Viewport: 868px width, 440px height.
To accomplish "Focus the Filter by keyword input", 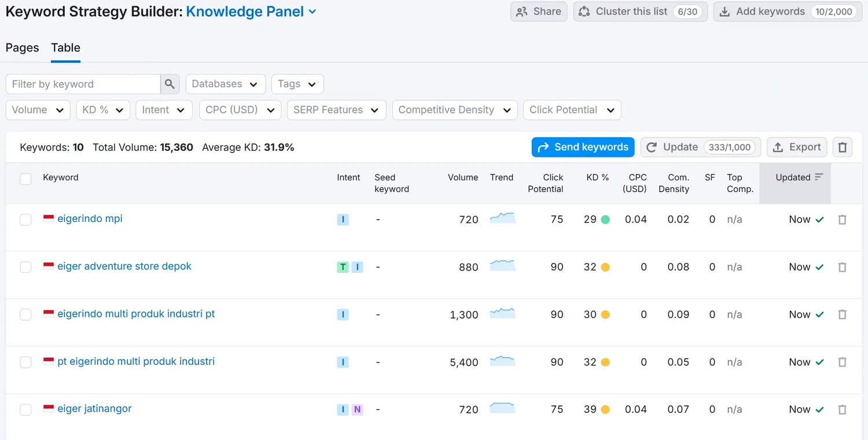I will 83,84.
